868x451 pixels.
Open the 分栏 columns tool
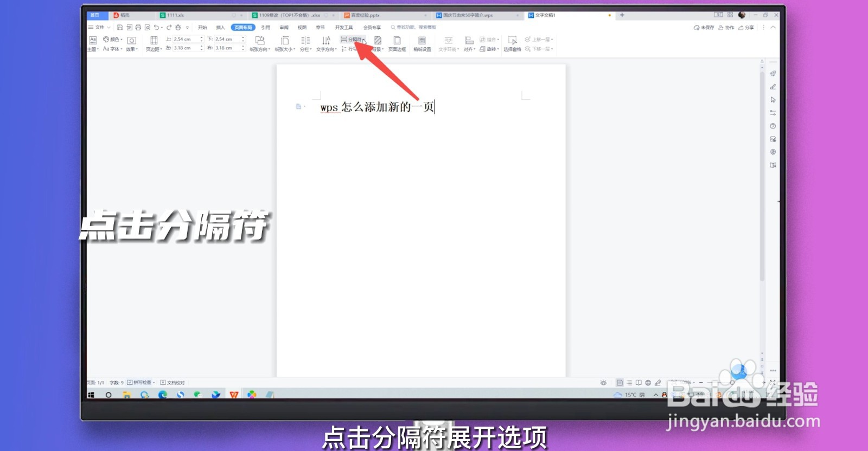pos(305,43)
